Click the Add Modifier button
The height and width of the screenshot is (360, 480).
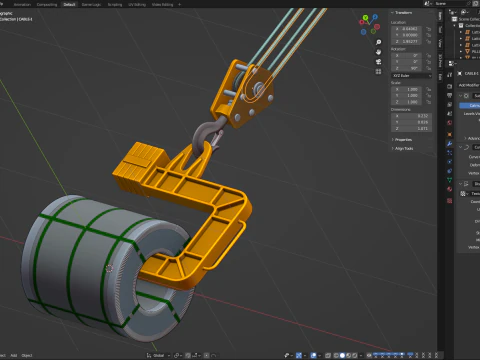coord(469,85)
